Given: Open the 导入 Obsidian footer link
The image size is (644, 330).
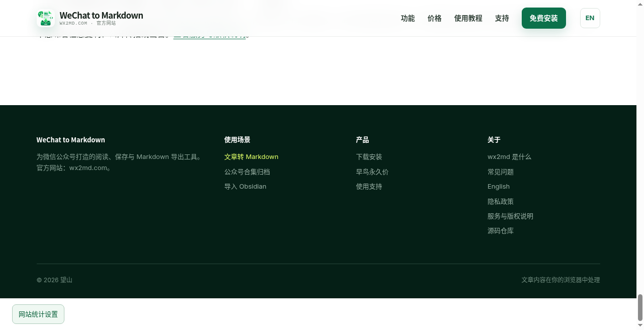Looking at the screenshot, I should [x=245, y=187].
